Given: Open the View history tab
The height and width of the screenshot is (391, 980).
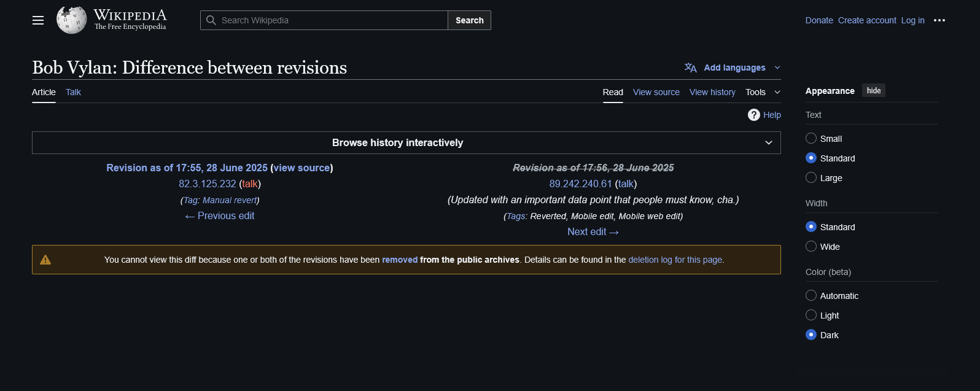Looking at the screenshot, I should 712,92.
